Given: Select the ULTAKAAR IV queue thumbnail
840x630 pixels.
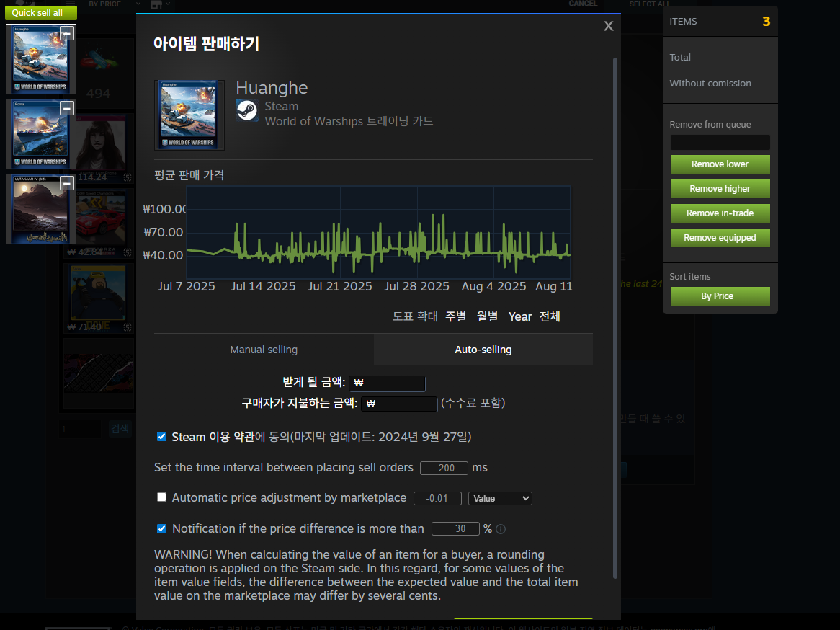Looking at the screenshot, I should click(x=41, y=209).
